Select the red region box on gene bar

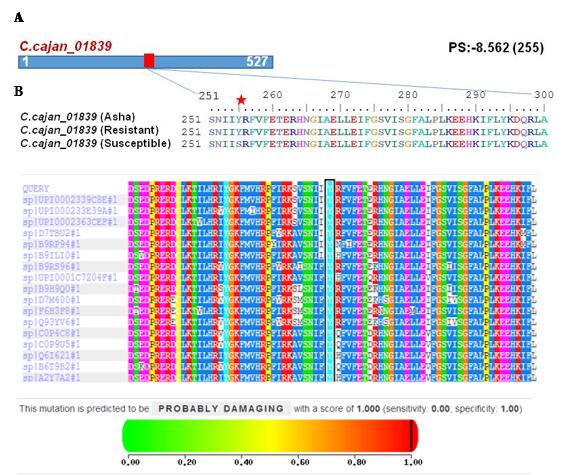[x=149, y=61]
